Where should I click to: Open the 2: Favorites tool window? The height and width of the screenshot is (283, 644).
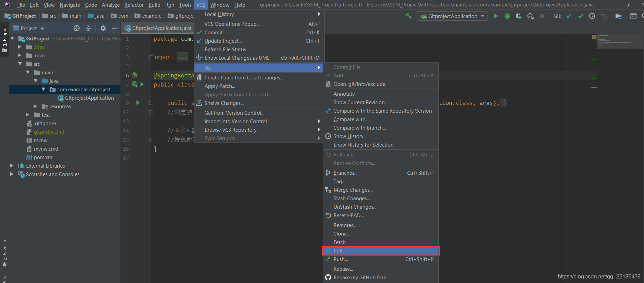[x=4, y=251]
